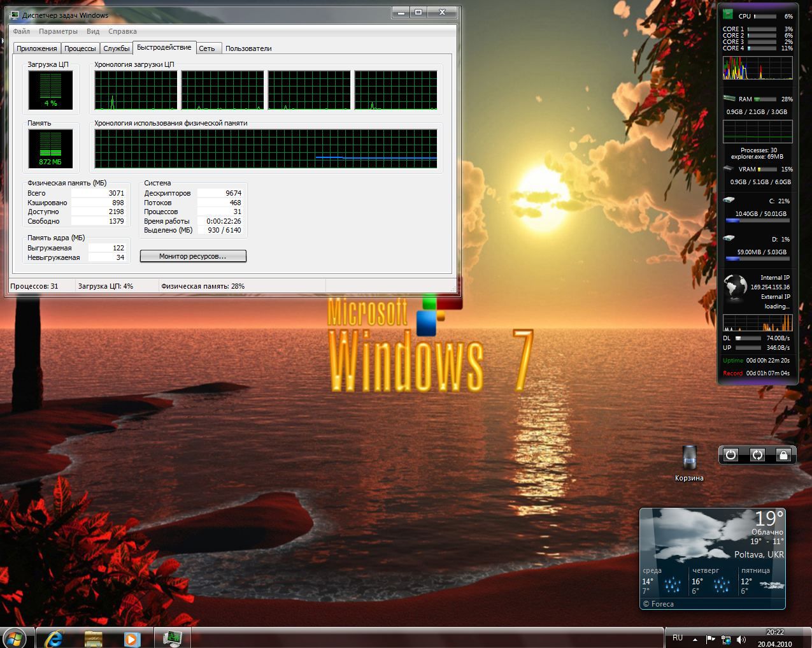The width and height of the screenshot is (812, 648).
Task: Click the Всего value 3071
Action: (x=117, y=193)
